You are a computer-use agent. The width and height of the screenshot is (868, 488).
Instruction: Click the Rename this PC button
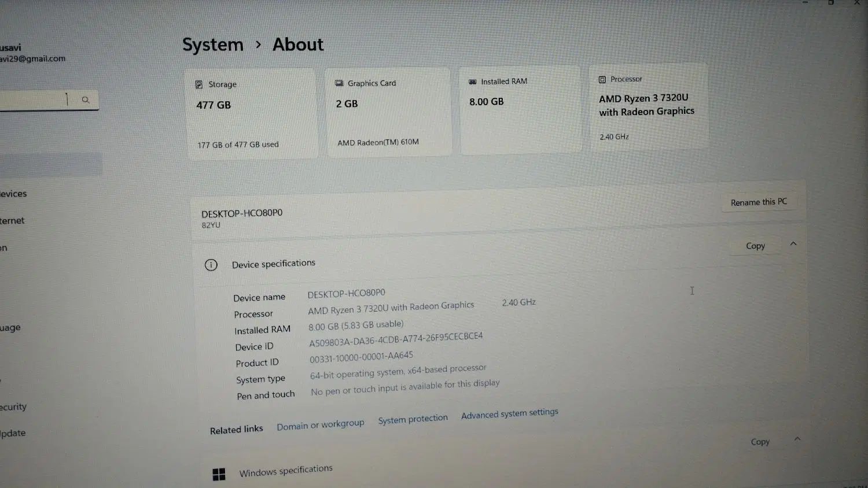(759, 202)
